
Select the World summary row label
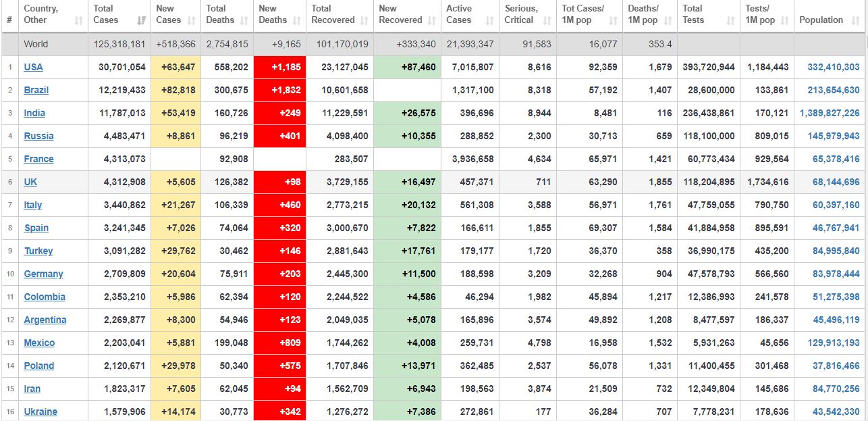[x=36, y=44]
